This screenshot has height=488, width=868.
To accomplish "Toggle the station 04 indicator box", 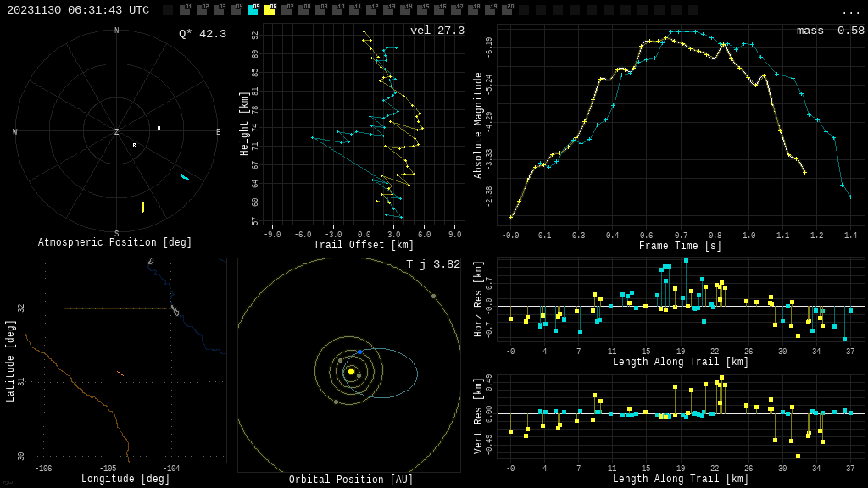I will [x=236, y=10].
